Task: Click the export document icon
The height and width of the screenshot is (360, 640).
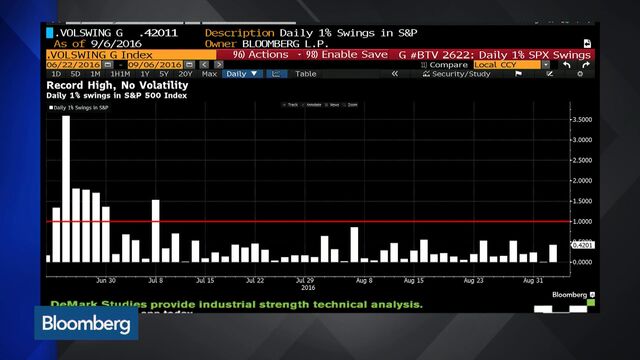Action: (587, 44)
